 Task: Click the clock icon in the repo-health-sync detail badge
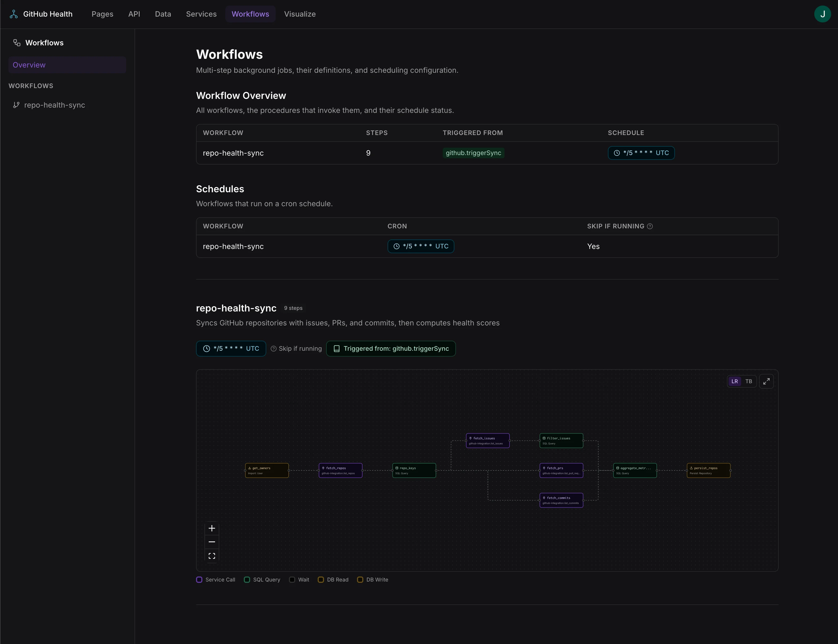pyautogui.click(x=206, y=349)
